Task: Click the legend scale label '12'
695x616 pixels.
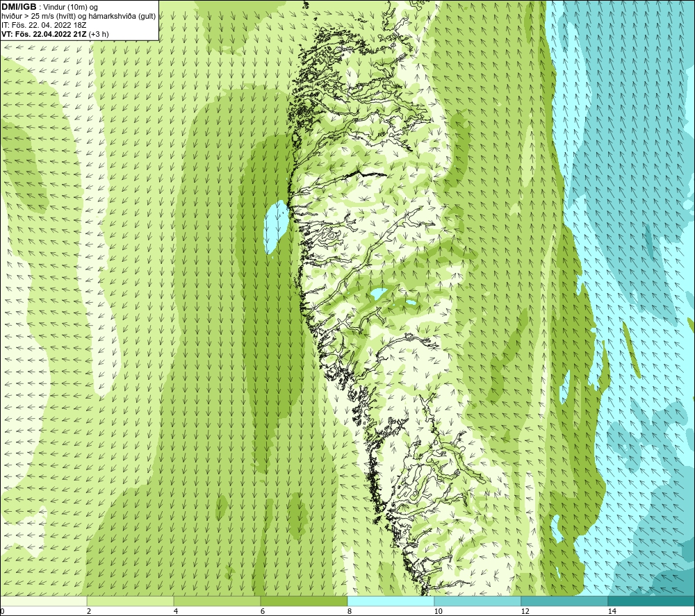Action: [x=525, y=612]
